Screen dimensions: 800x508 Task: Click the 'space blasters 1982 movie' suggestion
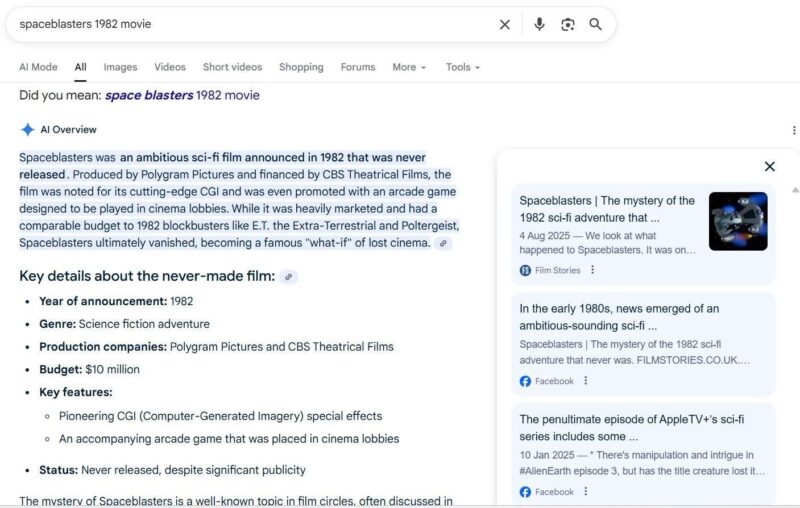182,95
